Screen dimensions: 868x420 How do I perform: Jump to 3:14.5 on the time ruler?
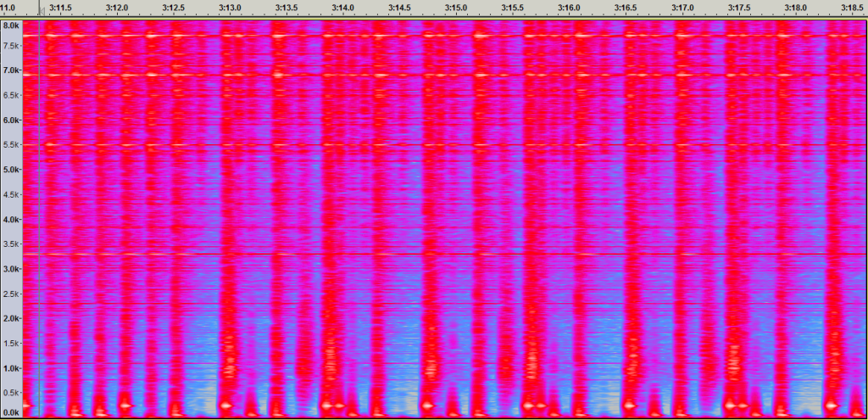coord(399,7)
